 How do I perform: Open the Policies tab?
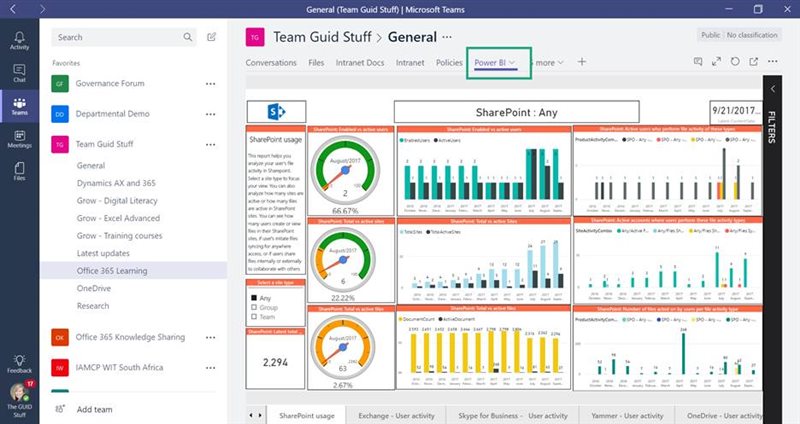pyautogui.click(x=449, y=63)
